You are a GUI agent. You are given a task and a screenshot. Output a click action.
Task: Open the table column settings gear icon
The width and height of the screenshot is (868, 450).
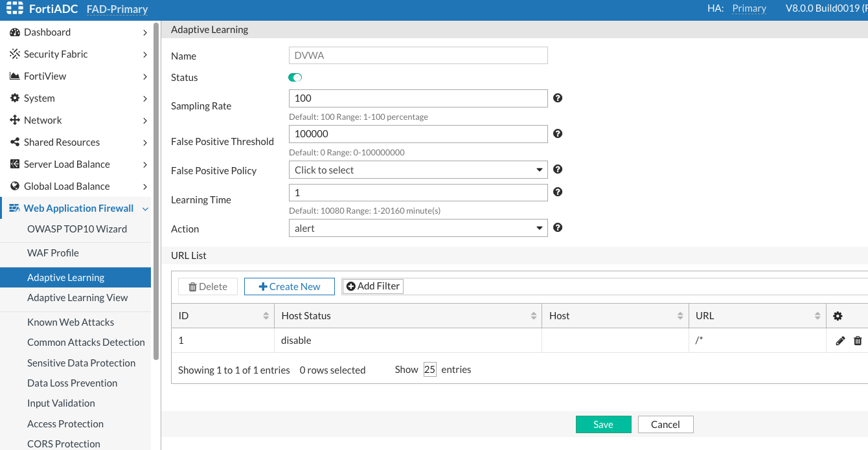click(x=838, y=316)
